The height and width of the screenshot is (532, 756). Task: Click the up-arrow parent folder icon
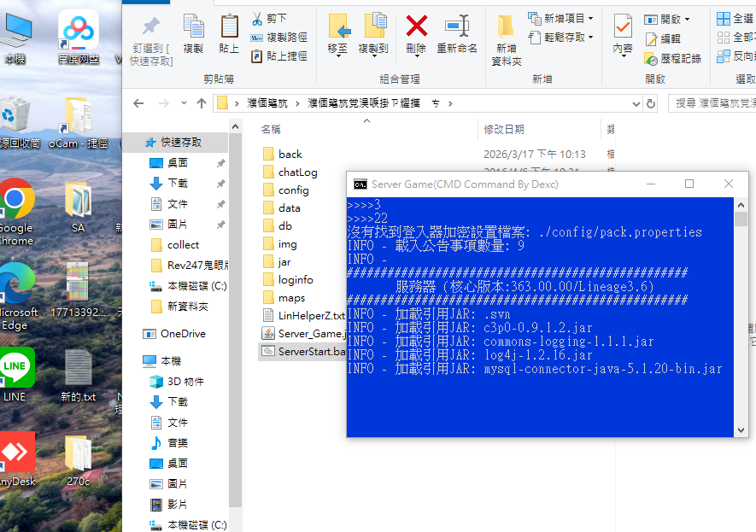tap(202, 103)
